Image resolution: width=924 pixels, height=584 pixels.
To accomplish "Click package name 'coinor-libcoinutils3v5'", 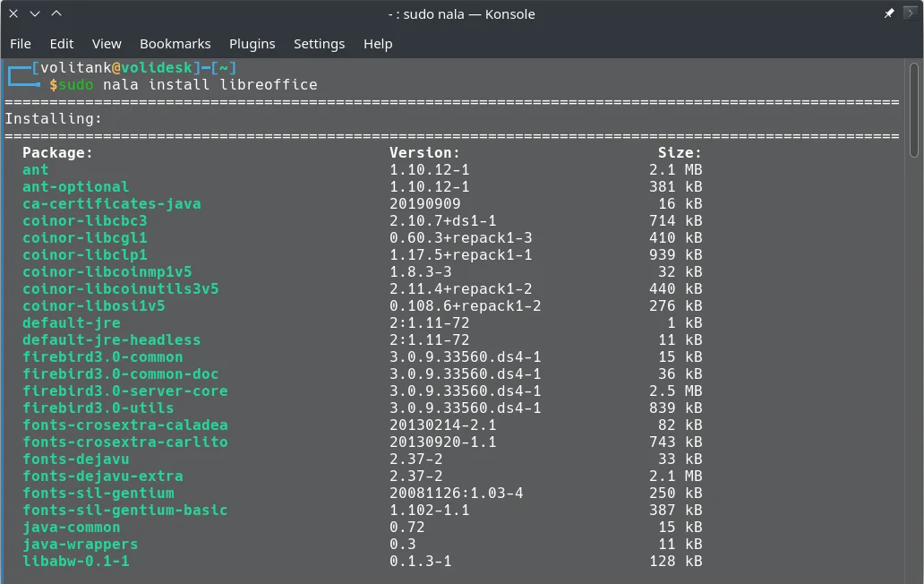I will [x=120, y=289].
